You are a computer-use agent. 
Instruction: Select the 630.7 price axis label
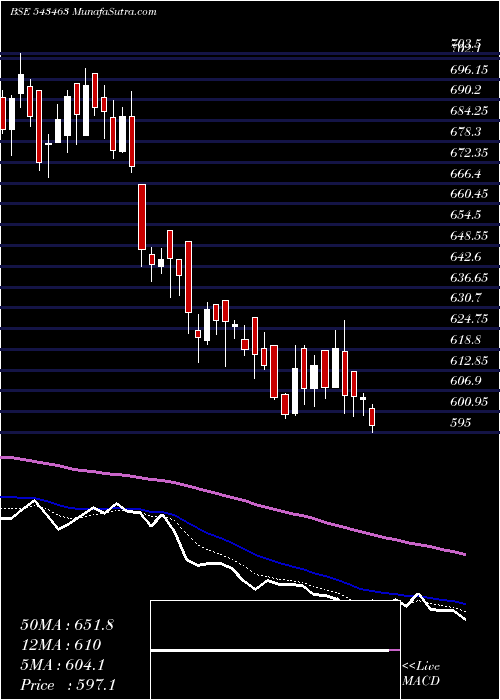(465, 298)
